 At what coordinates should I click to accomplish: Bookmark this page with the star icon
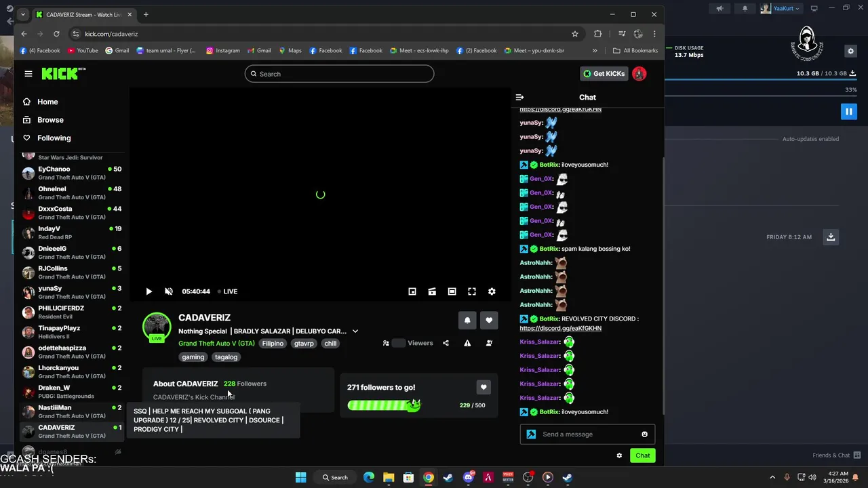click(x=575, y=34)
